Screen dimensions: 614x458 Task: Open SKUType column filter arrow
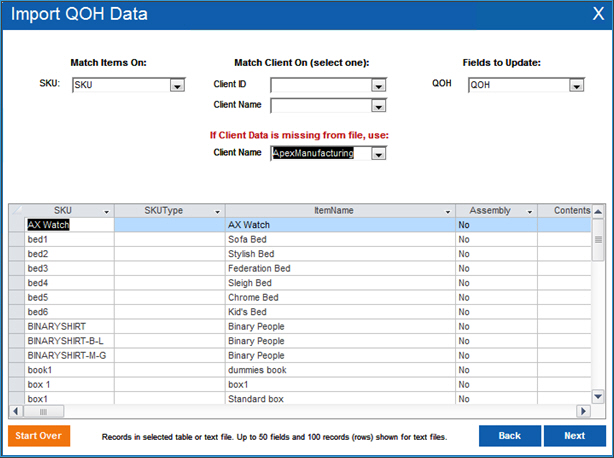[217, 212]
